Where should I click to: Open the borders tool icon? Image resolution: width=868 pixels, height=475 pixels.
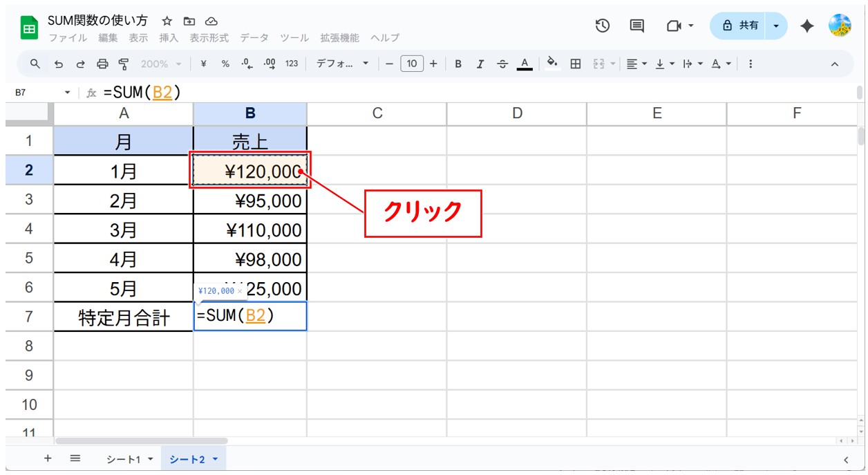point(575,64)
